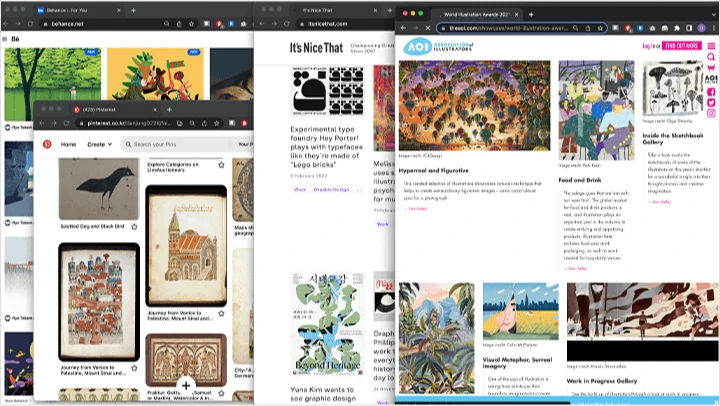Reload the It's Nice That page
This screenshot has height=406, width=720.
click(x=287, y=23)
